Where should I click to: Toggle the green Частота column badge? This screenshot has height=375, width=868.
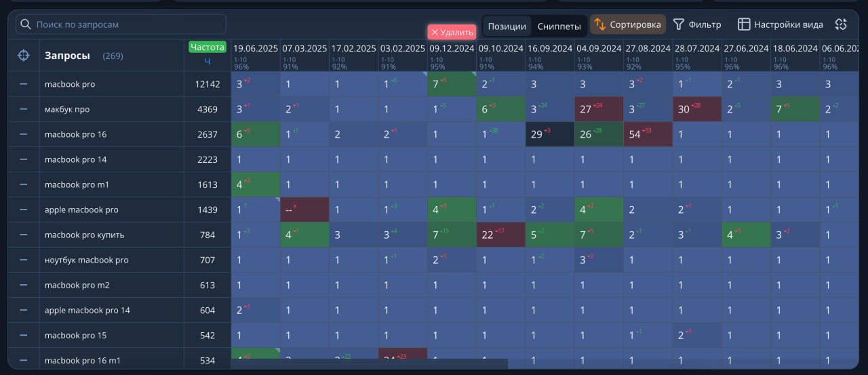208,47
